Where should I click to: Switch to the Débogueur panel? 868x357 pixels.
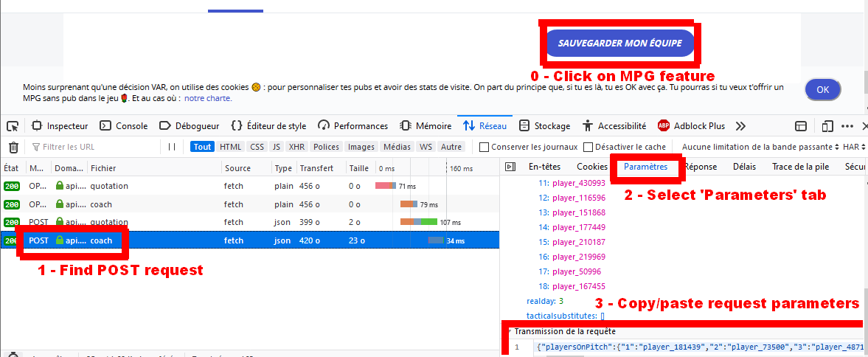click(190, 126)
